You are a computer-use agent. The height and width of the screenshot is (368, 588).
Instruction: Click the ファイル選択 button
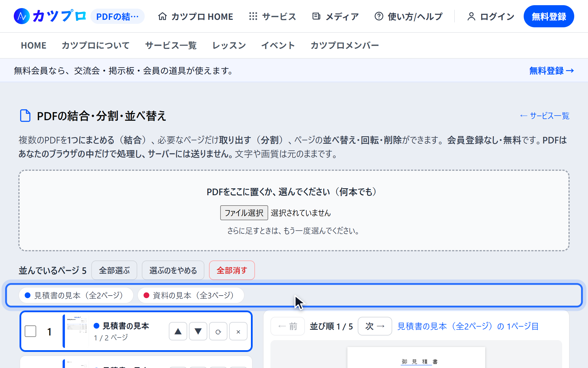[244, 213]
